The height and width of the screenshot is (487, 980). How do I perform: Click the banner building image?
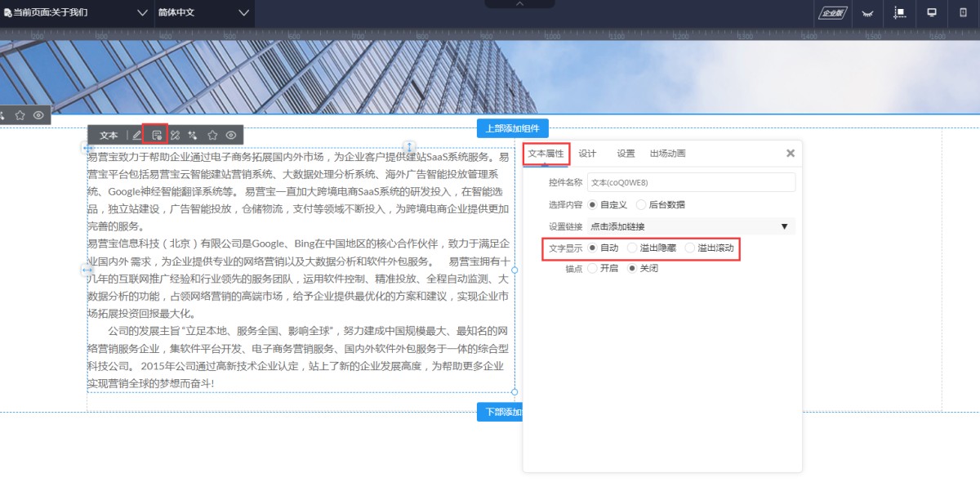click(x=490, y=77)
